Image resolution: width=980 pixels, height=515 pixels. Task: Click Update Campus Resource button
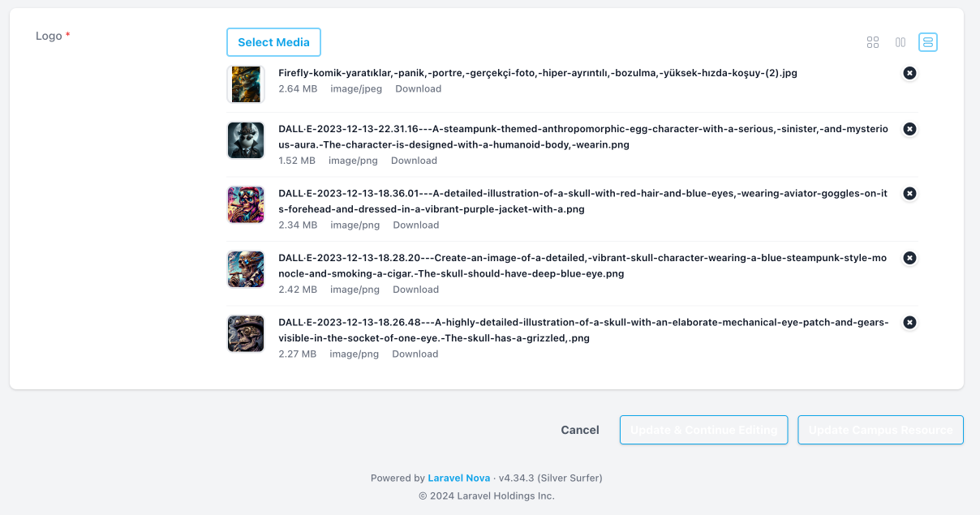pos(880,430)
